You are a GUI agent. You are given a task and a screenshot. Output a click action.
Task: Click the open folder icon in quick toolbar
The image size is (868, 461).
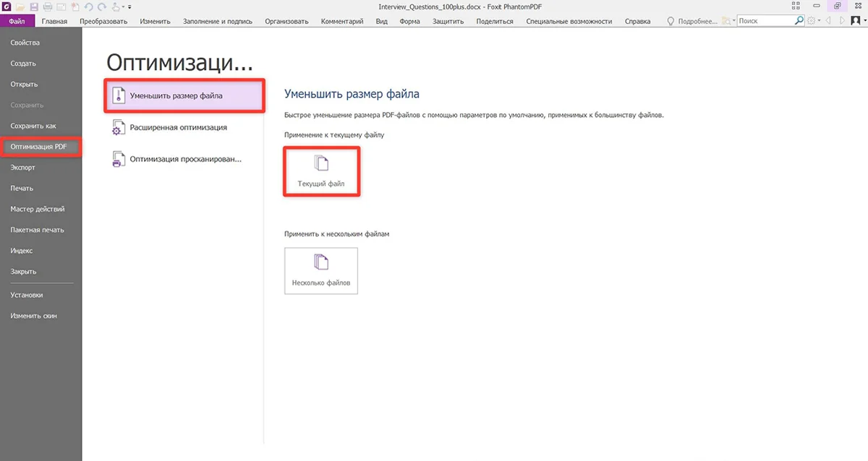pos(21,7)
